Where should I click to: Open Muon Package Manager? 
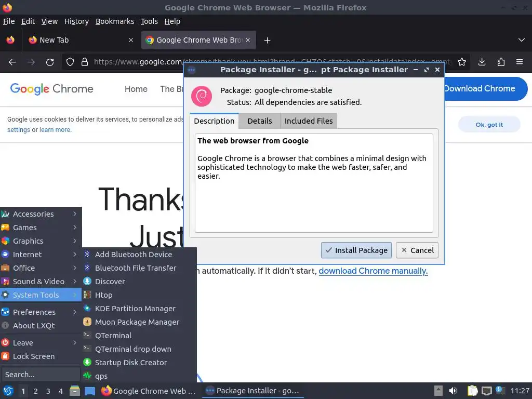click(139, 322)
